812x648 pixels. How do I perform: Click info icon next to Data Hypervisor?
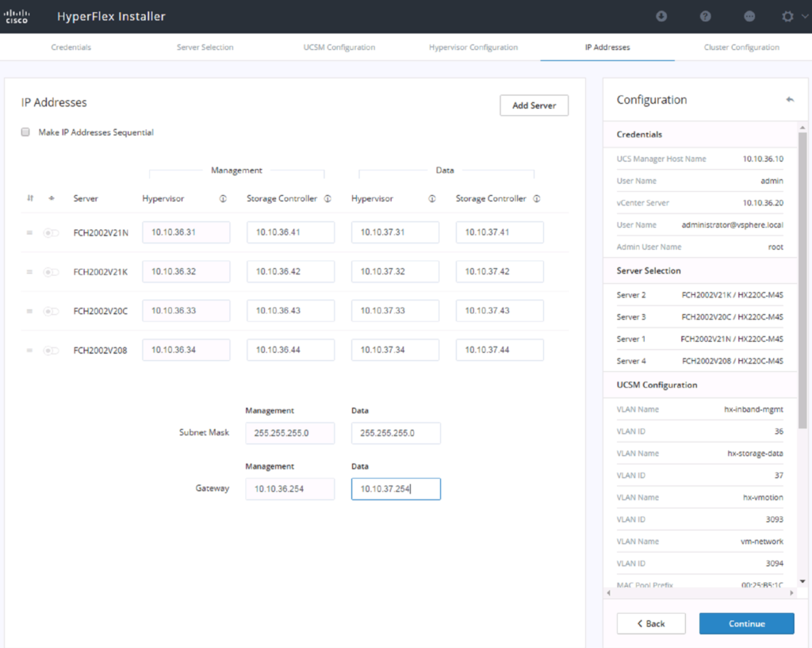(432, 198)
